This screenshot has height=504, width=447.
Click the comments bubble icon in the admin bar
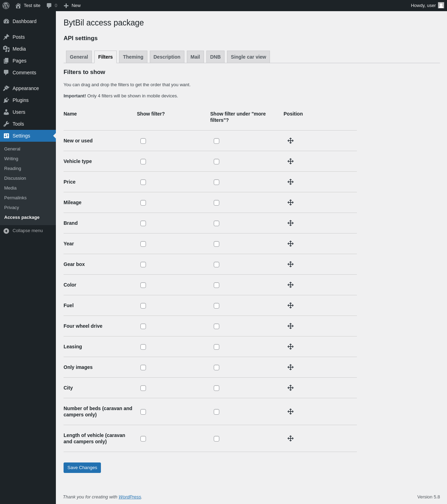pos(49,6)
